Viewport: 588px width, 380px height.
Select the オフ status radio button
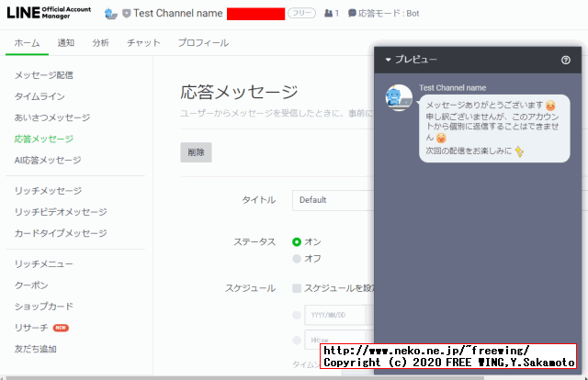[x=297, y=259]
